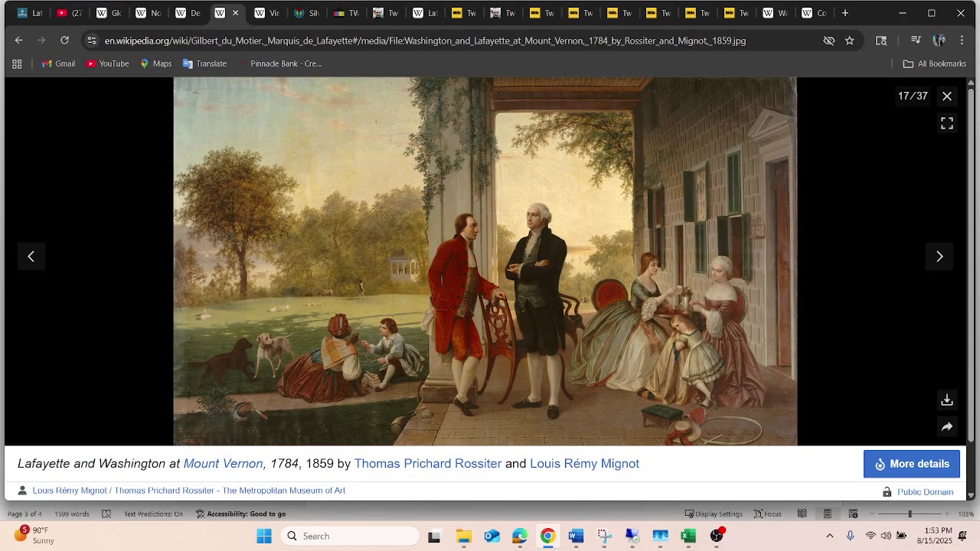Toggle the tracking protection eye icon in address bar

click(828, 41)
